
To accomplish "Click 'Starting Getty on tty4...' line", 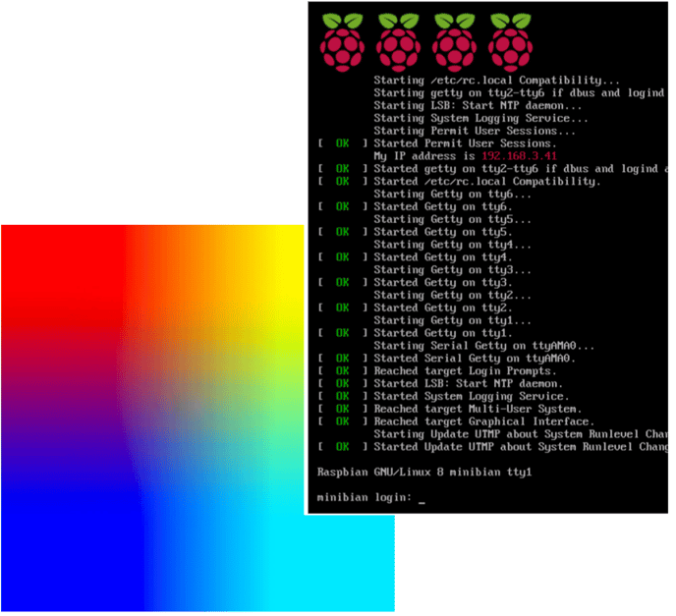I will [452, 245].
